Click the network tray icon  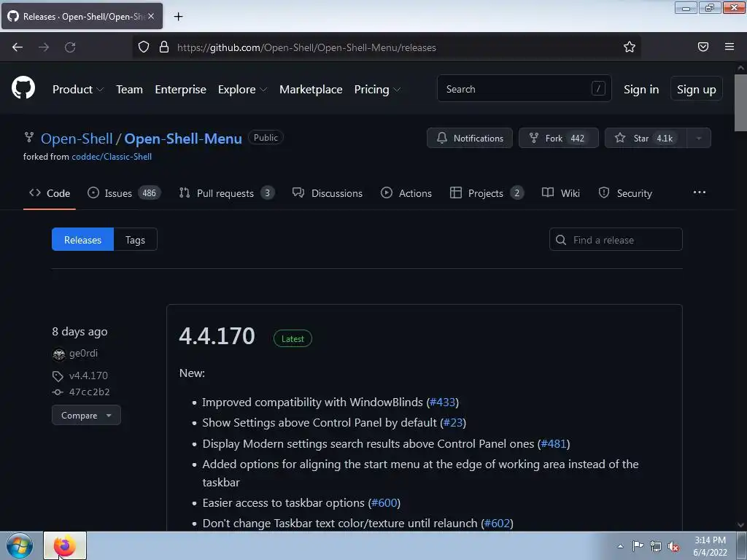pos(656,546)
